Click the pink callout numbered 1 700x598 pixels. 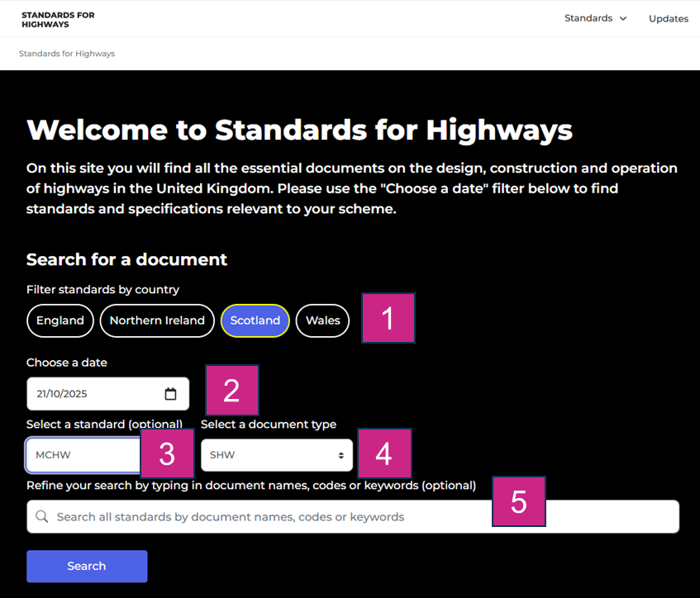point(388,318)
